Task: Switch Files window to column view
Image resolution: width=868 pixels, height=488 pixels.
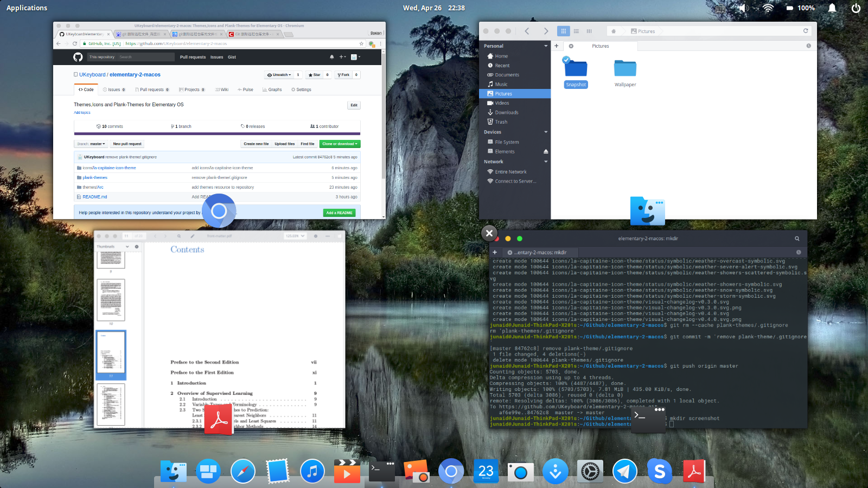Action: pos(589,31)
